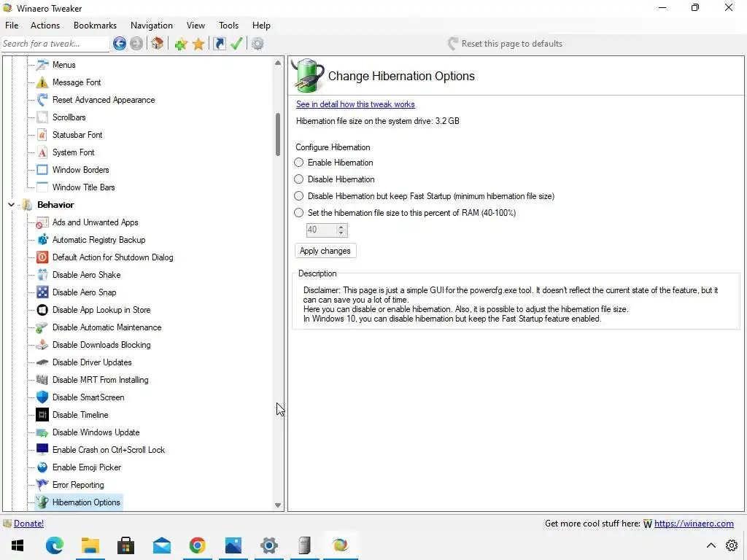Click the Error Reporting flag icon
747x560 pixels.
click(x=42, y=485)
